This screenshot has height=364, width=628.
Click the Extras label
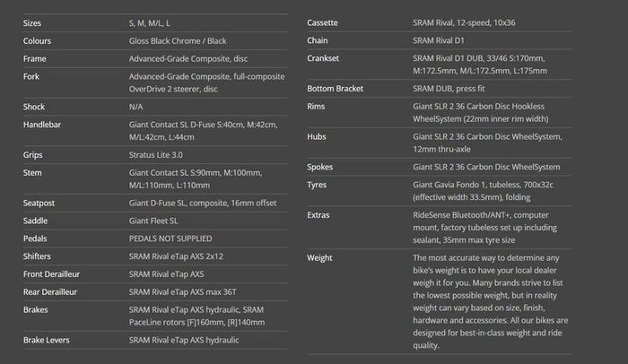coord(318,215)
